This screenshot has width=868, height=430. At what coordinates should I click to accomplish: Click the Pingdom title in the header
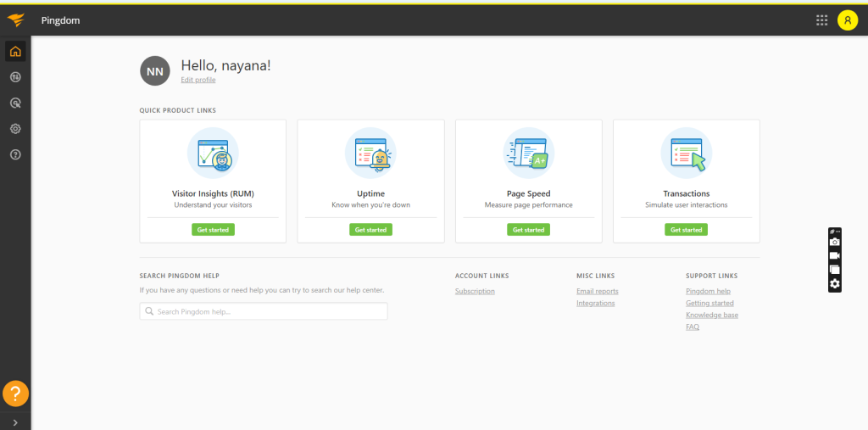point(60,20)
